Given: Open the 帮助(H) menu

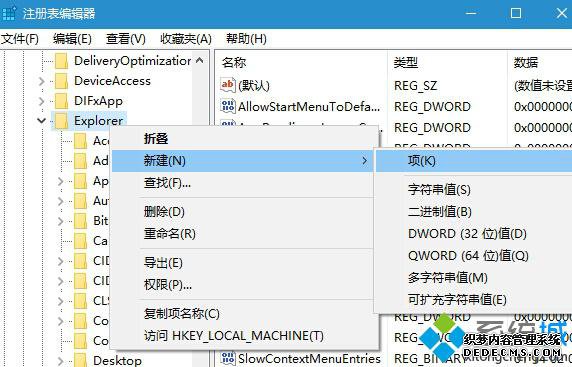Looking at the screenshot, I should (246, 38).
